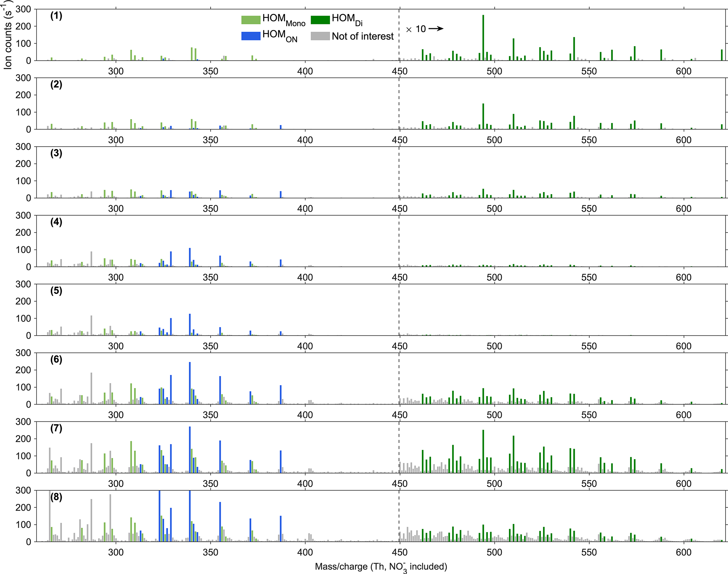Viewport: 728px width, 574px height.
Task: Click the tallest blue bar in panel 6
Action: point(190,383)
